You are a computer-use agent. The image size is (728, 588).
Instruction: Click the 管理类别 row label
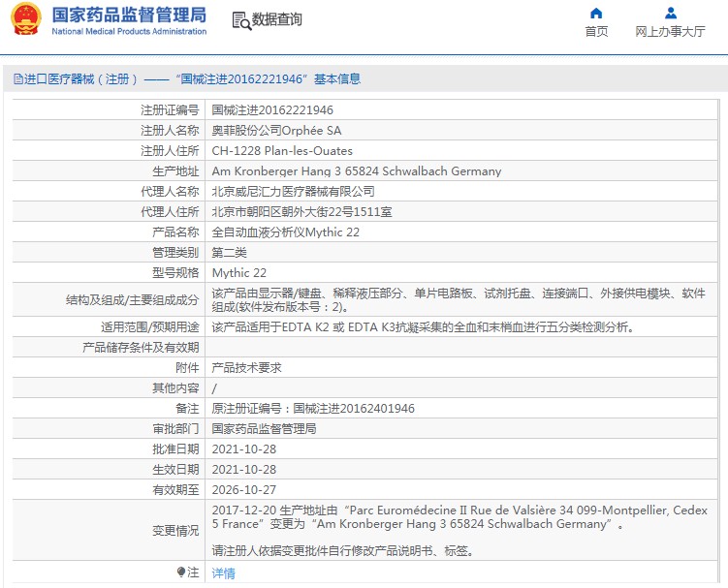(175, 253)
